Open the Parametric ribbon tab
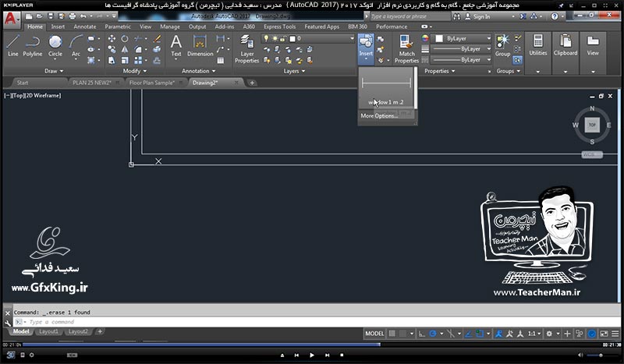Image resolution: width=624 pixels, height=364 pixels. pyautogui.click(x=118, y=27)
